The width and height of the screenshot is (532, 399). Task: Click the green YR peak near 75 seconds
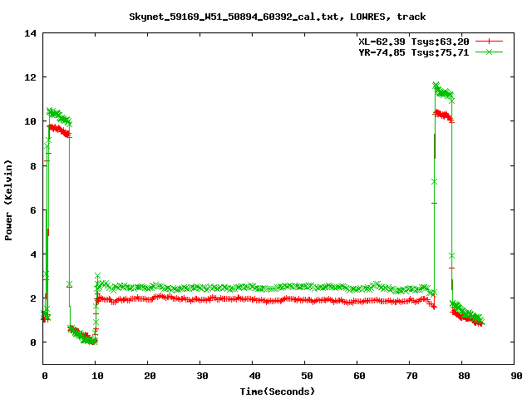point(436,85)
